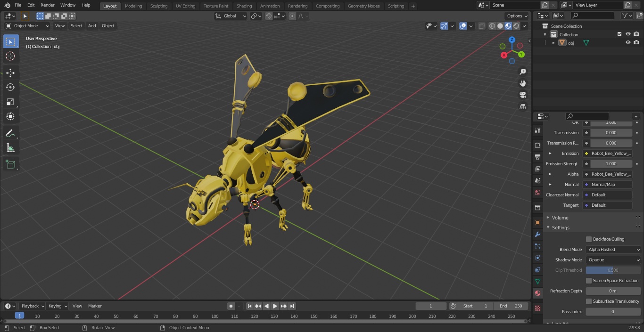644x332 pixels.
Task: Expand the obj item in the outliner
Action: (553, 43)
